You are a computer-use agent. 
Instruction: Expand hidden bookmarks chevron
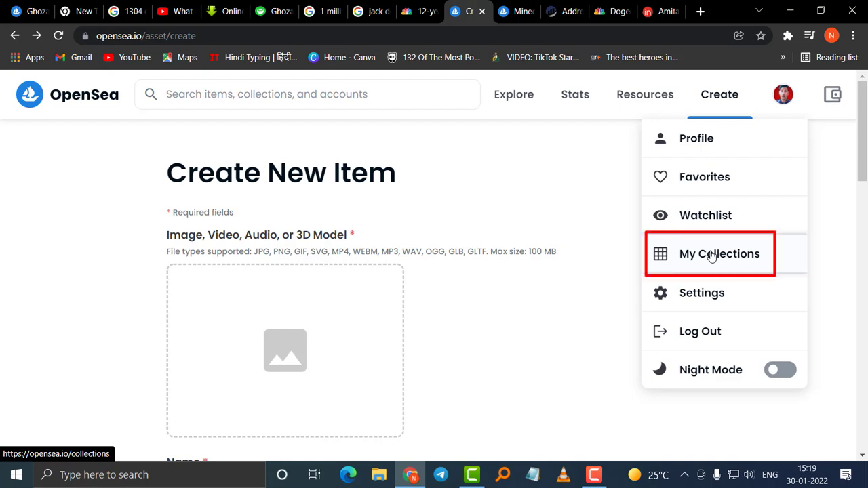tap(783, 57)
